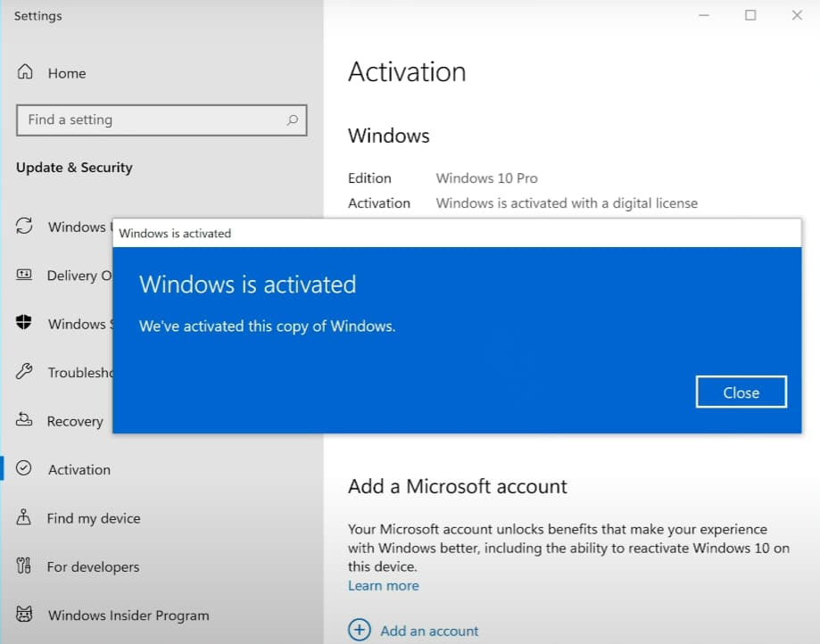Click the Windows Security shield icon

tap(25, 324)
